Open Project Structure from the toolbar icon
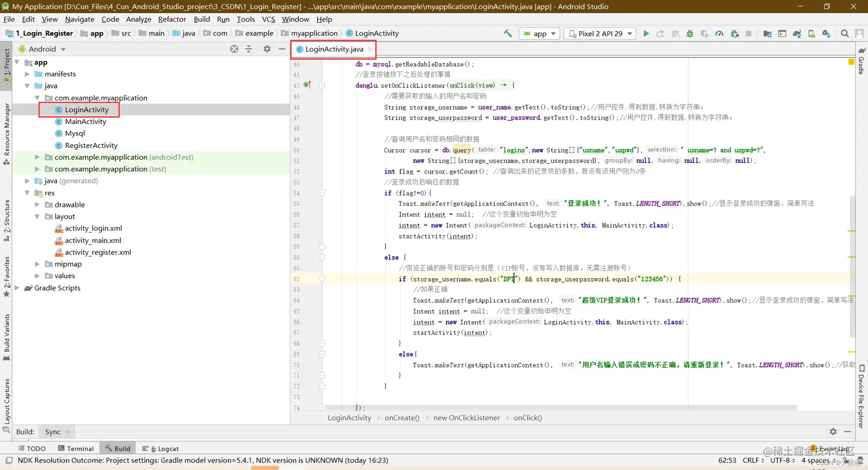The width and height of the screenshot is (868, 470). coord(768,33)
